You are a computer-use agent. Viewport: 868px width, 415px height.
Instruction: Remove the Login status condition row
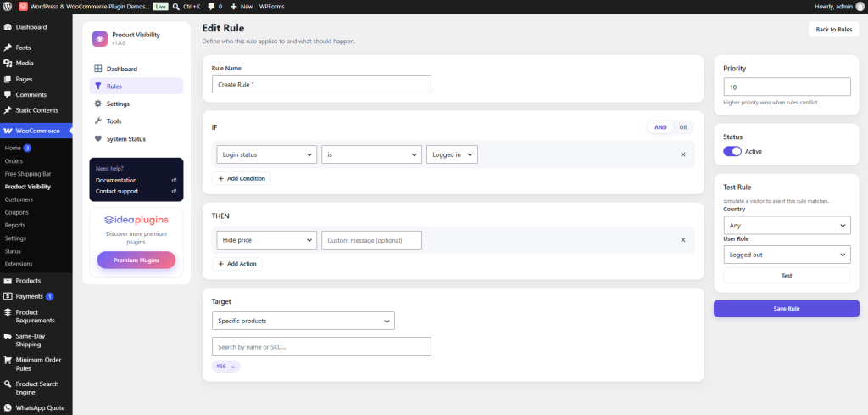(683, 154)
